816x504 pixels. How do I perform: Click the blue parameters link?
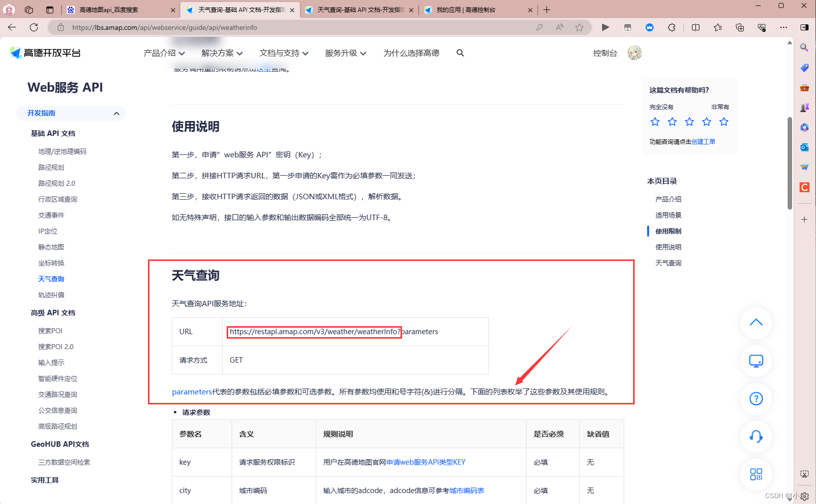coord(192,392)
